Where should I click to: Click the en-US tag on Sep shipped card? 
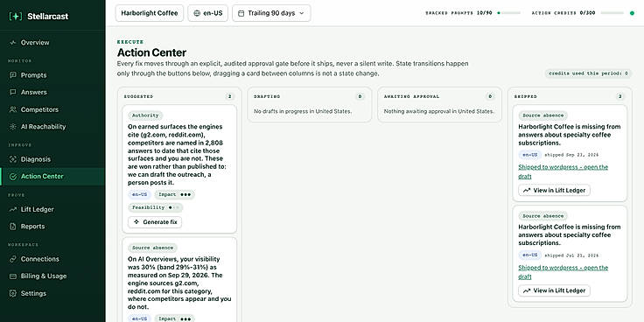(x=530, y=155)
